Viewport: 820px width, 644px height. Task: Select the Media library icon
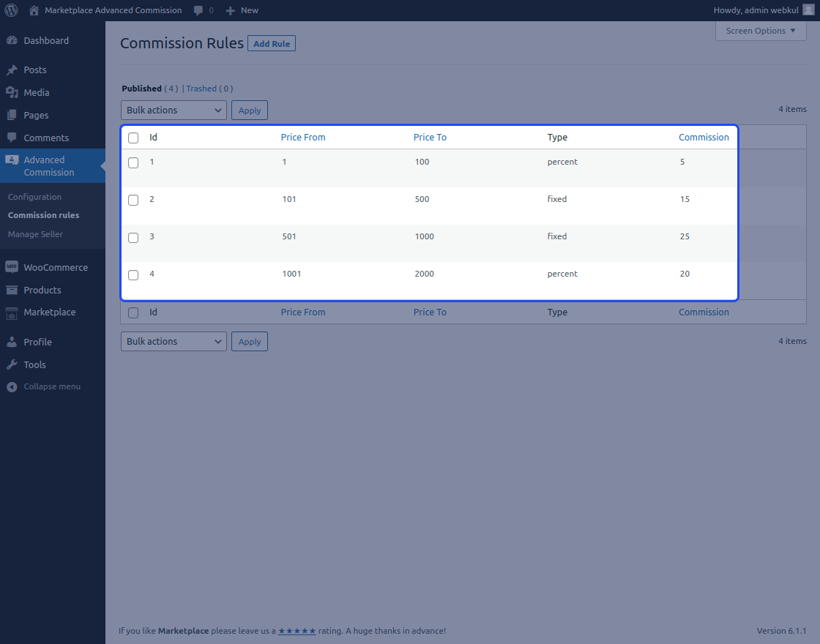[x=12, y=92]
